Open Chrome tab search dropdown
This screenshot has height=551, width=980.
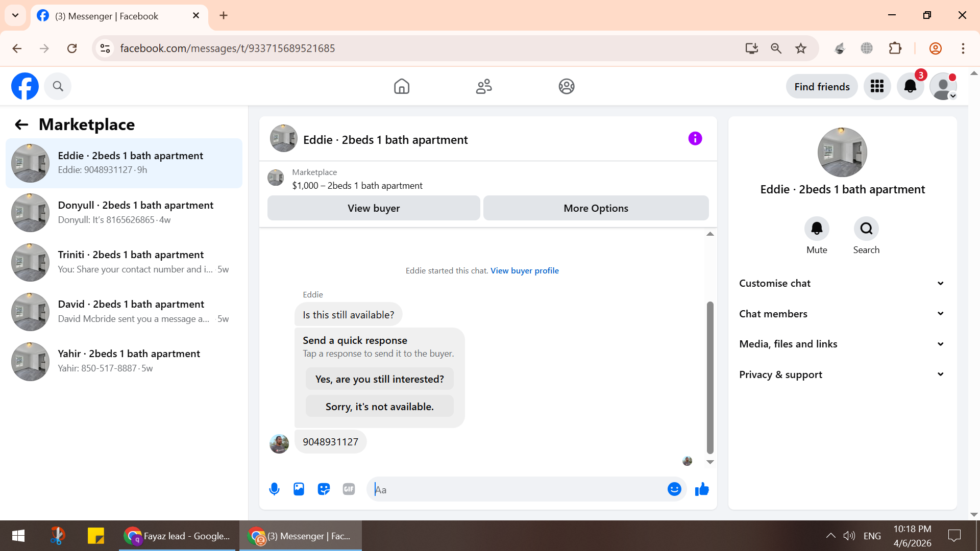pos(15,15)
